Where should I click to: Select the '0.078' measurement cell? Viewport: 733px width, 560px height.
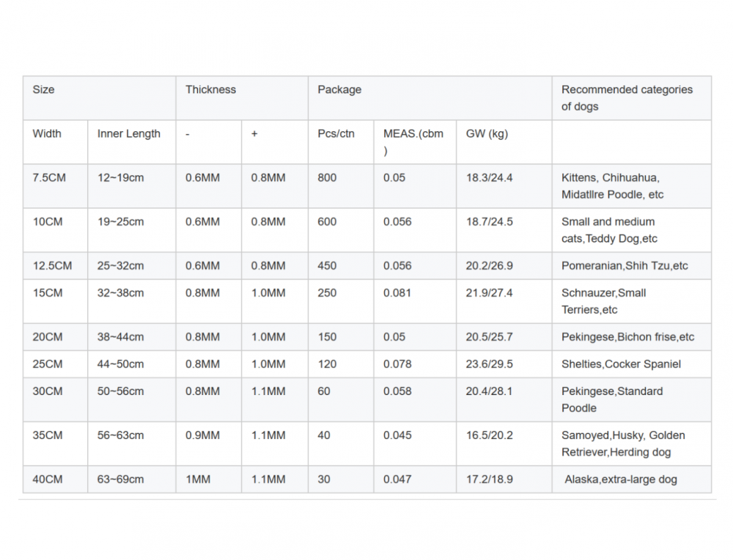(x=415, y=364)
